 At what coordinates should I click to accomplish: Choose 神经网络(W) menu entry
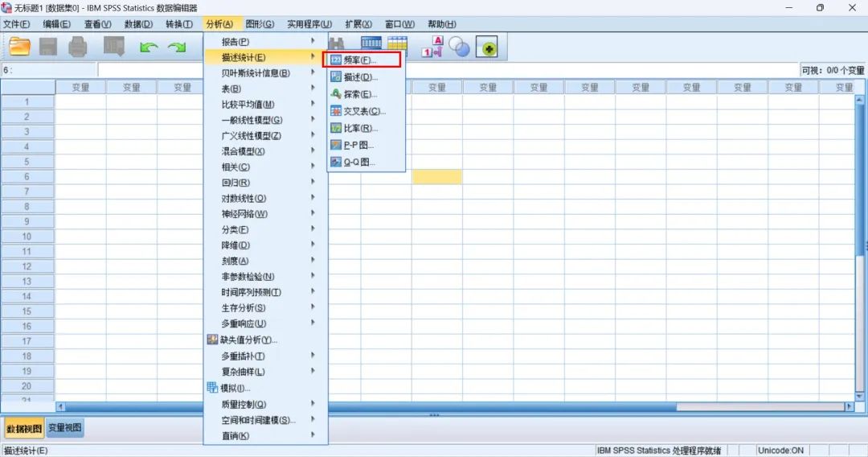266,213
